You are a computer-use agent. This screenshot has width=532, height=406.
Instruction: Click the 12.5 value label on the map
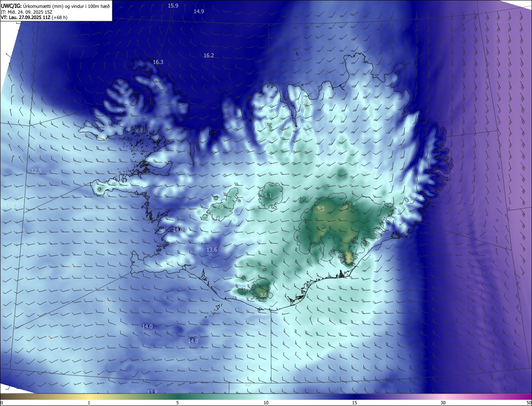(x=36, y=171)
